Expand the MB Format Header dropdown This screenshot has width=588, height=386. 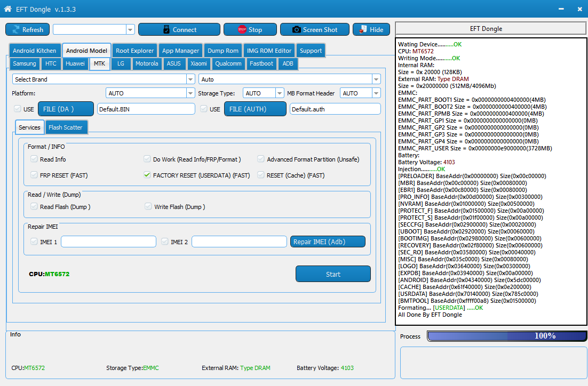pyautogui.click(x=376, y=93)
